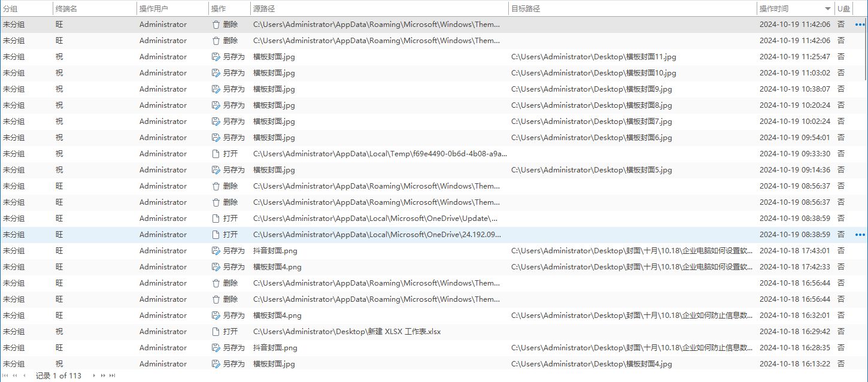
Task: Select timestamp 2024-10-19 10:20:24
Action: coord(794,105)
